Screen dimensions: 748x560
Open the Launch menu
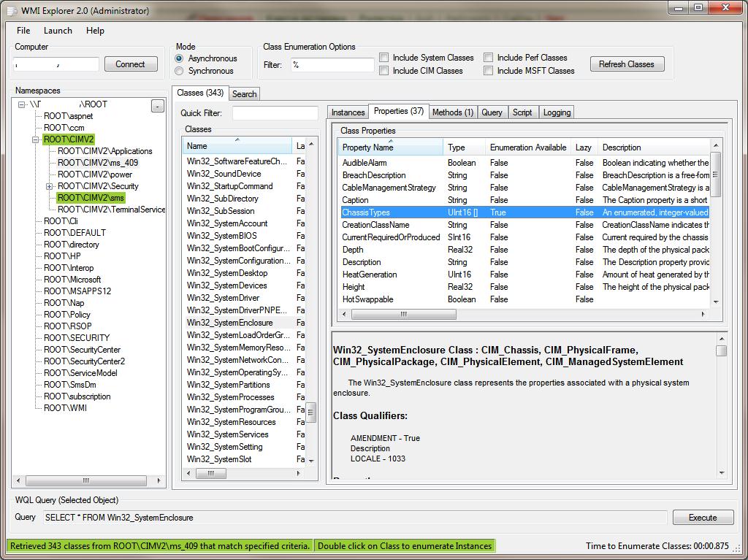[58, 31]
